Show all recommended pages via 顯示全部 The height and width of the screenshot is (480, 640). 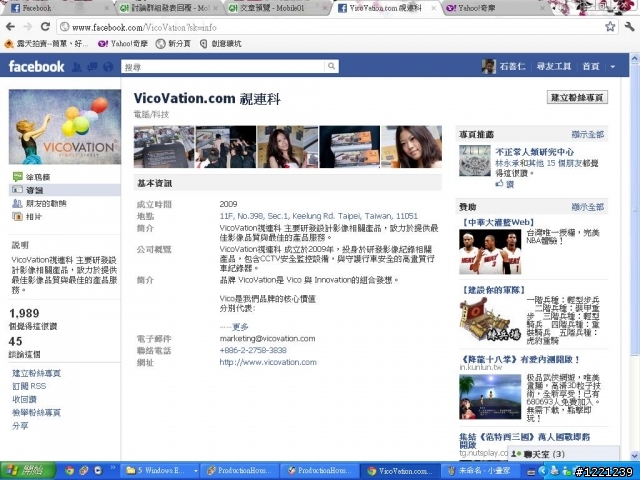[587, 134]
